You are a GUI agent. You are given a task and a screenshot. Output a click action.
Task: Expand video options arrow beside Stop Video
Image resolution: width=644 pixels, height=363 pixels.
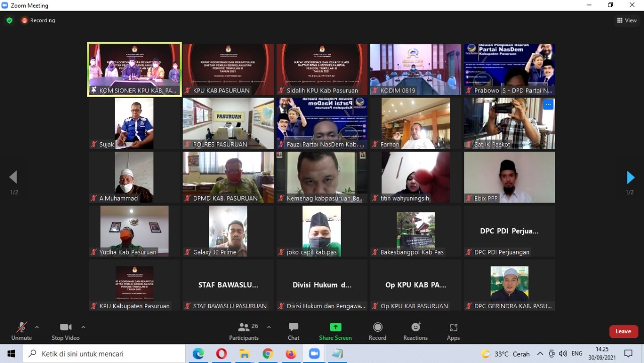[x=84, y=327]
